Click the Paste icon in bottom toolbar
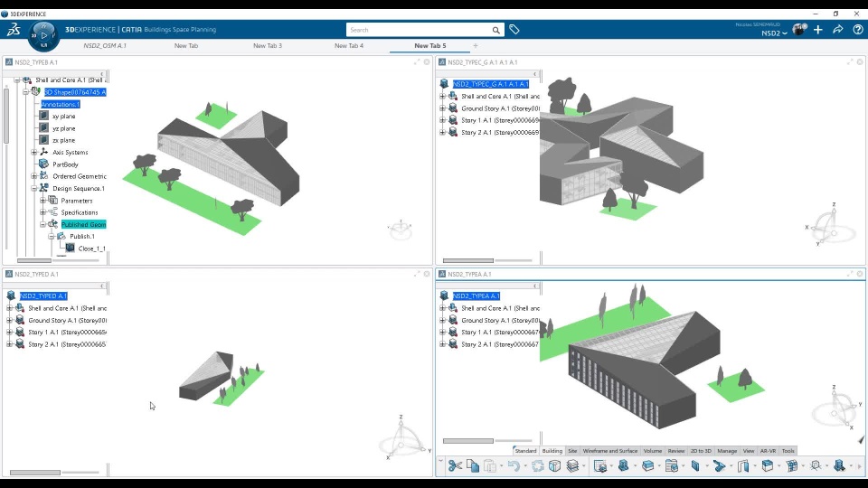Screen dimensions: 868x488 click(x=490, y=466)
